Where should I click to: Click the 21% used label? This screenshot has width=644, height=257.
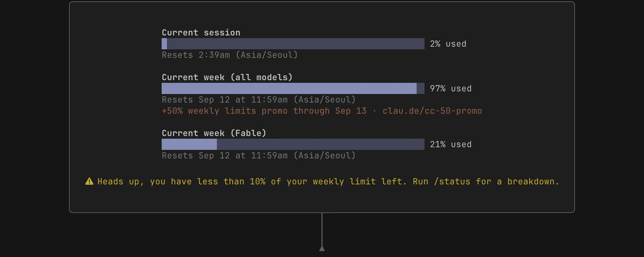pos(451,144)
